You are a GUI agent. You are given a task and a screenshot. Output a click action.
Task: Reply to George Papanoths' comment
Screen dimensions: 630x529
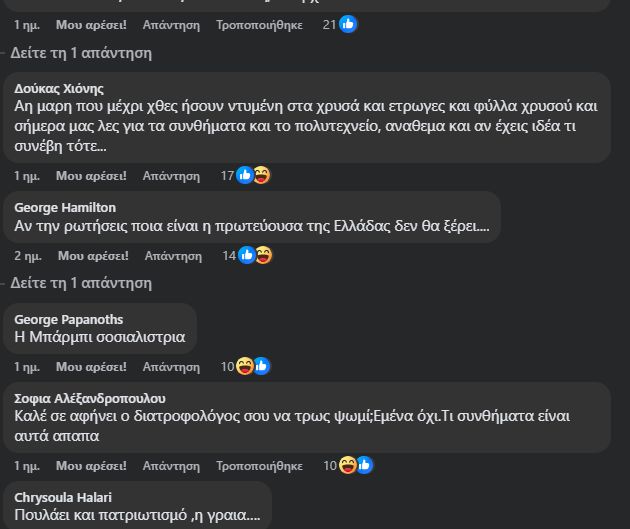171,367
